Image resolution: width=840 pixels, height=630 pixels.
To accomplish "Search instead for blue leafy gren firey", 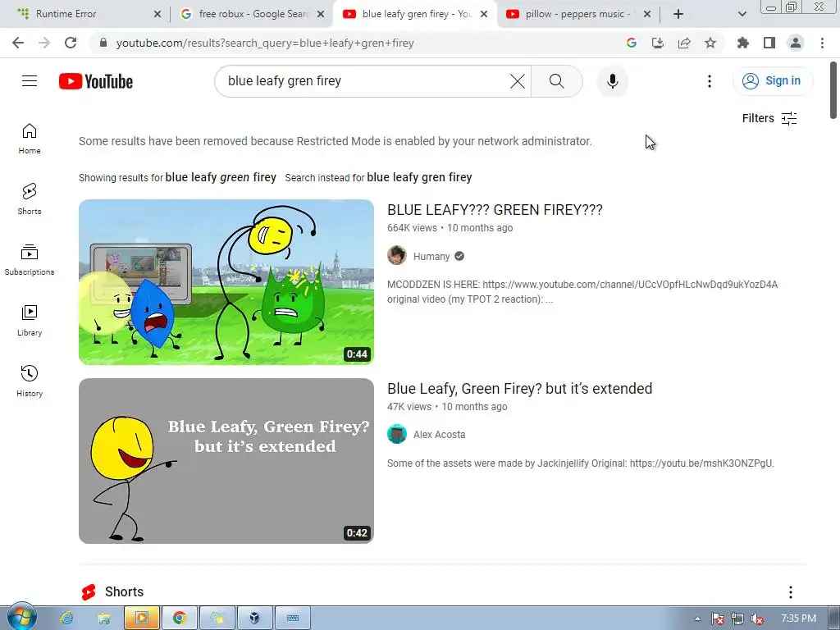I will pyautogui.click(x=419, y=177).
